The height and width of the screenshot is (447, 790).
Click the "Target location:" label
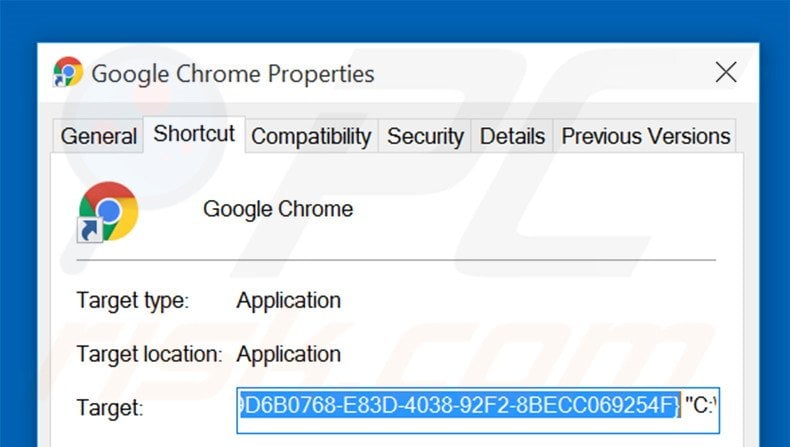[149, 354]
